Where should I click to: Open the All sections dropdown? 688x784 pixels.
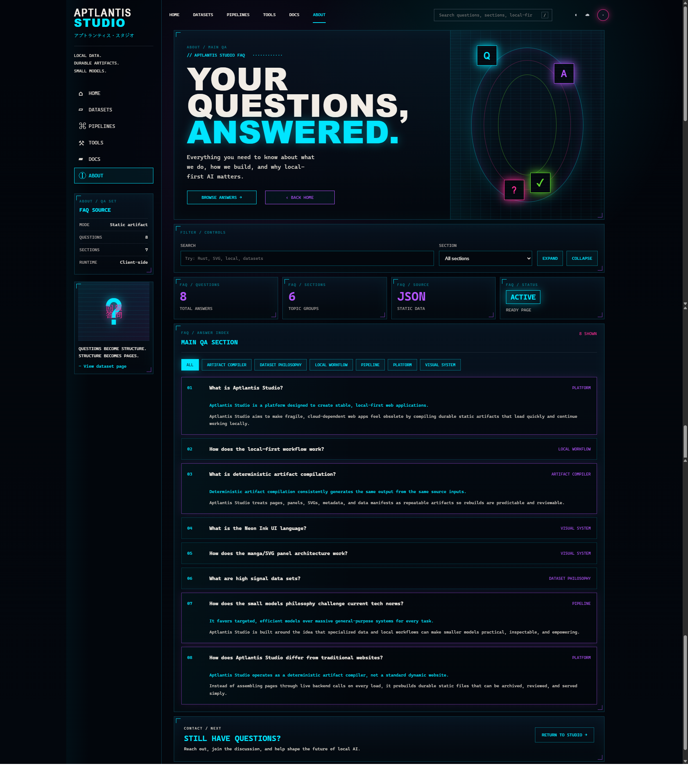click(x=485, y=258)
